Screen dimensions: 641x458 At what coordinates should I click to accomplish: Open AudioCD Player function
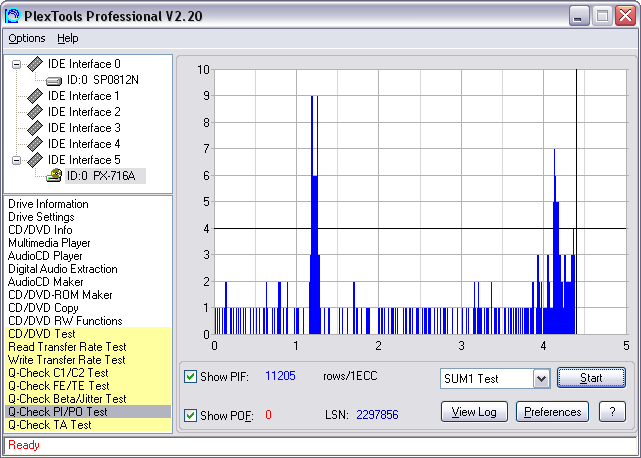45,256
